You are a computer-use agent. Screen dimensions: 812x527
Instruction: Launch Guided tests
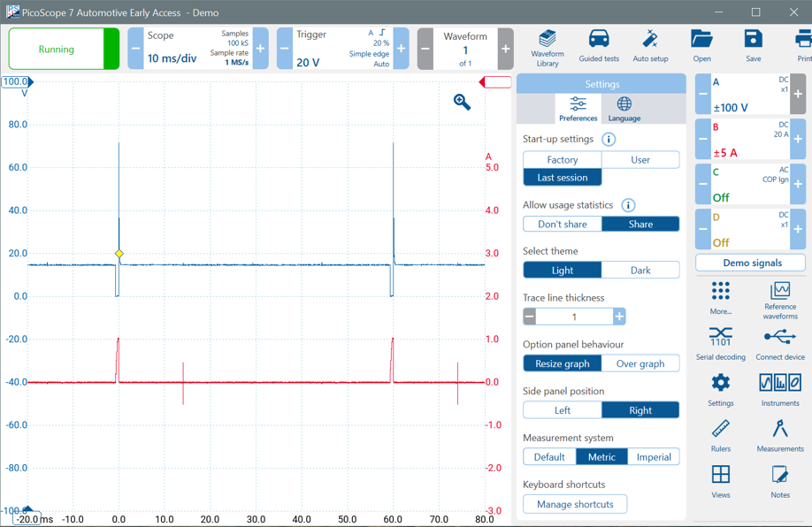click(599, 46)
